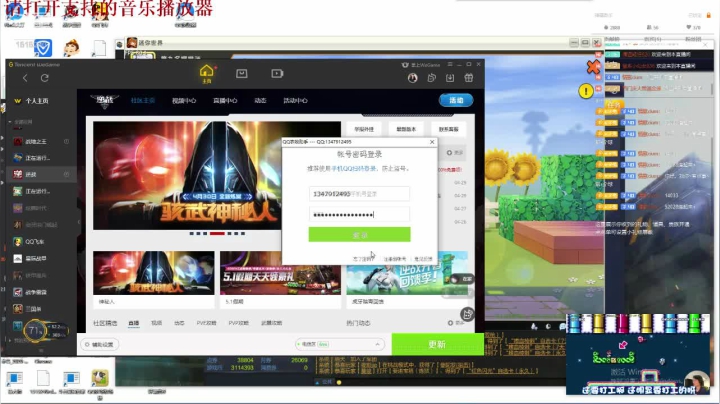720x404 pixels.
Task: Open the WeGame gift box icon
Action: click(x=469, y=78)
